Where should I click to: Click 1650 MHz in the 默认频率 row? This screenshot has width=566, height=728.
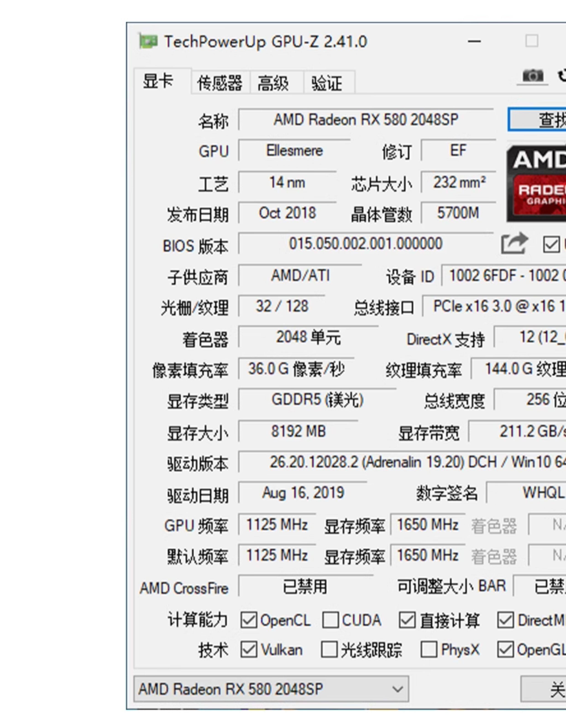(x=428, y=555)
